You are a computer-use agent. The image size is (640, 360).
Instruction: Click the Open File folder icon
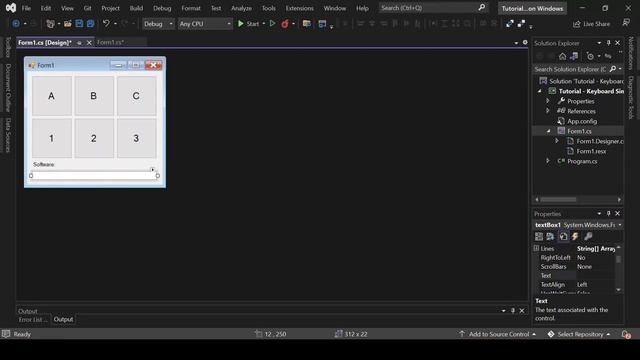tap(68, 24)
